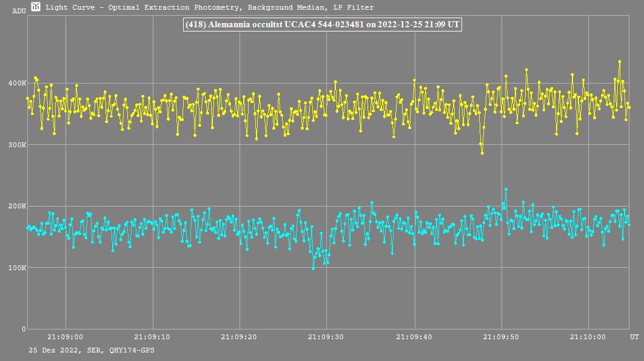Click the footer text with QHY174-GPS
This screenshot has height=361, width=644.
(x=91, y=350)
